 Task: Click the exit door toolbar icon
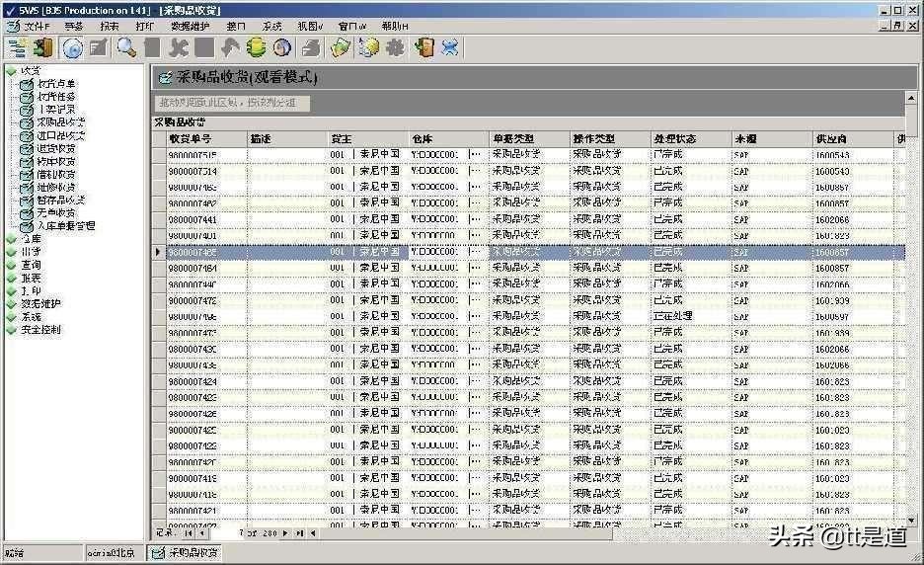(x=424, y=47)
